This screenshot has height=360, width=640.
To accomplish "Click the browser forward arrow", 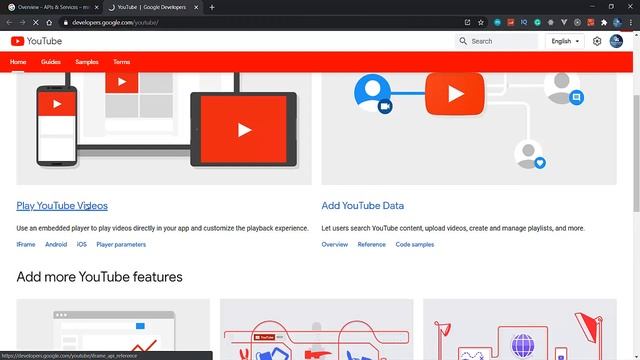I will coord(22,22).
